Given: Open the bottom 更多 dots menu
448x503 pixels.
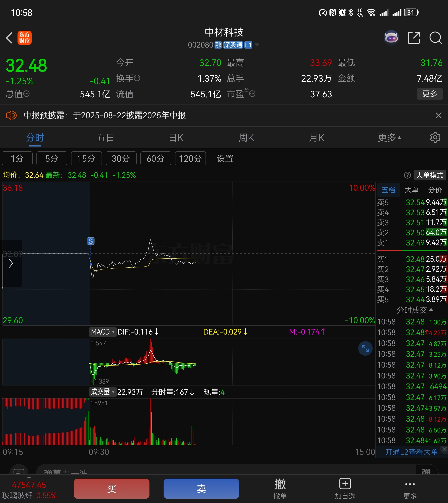Looking at the screenshot, I should point(410,488).
